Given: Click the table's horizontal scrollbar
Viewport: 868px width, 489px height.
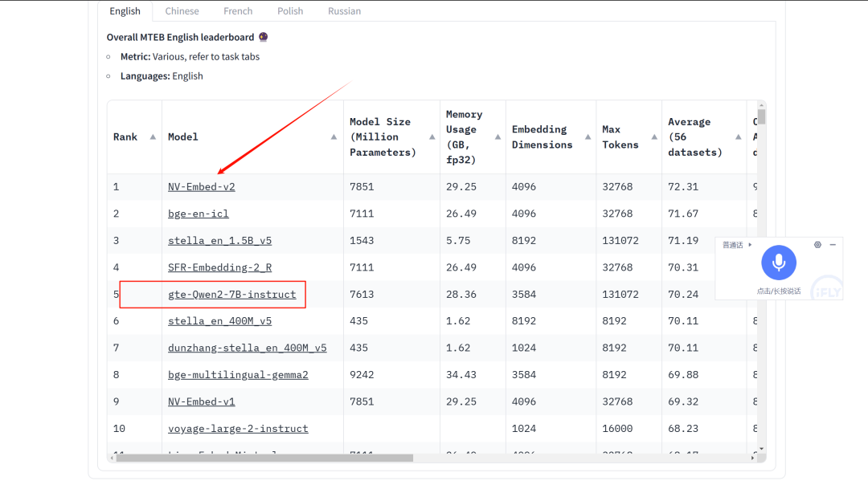Looking at the screenshot, I should (265, 458).
